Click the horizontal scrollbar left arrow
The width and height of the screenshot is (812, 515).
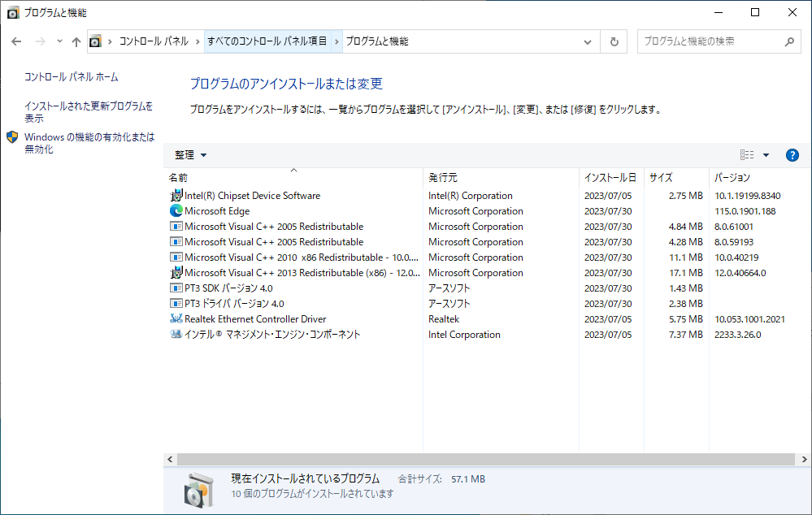(x=170, y=459)
